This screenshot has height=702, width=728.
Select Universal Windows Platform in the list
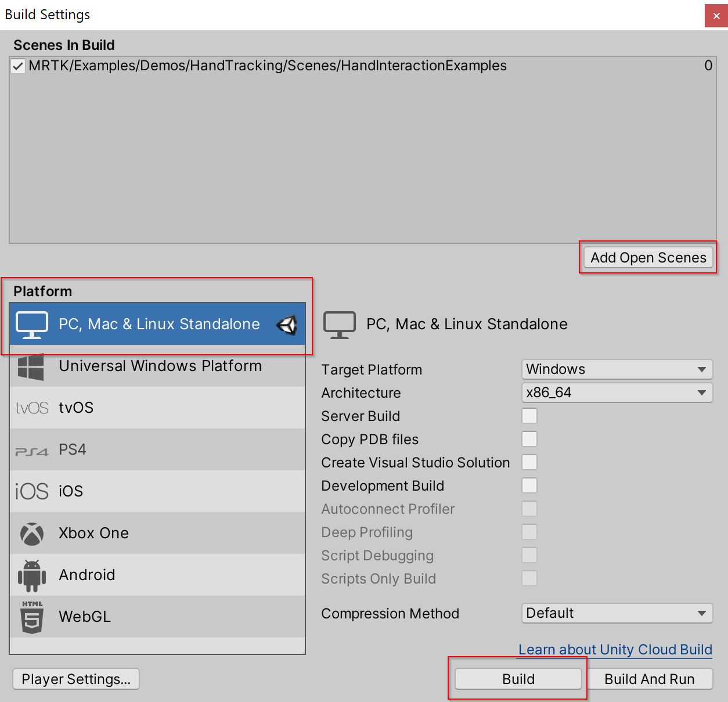pyautogui.click(x=157, y=366)
